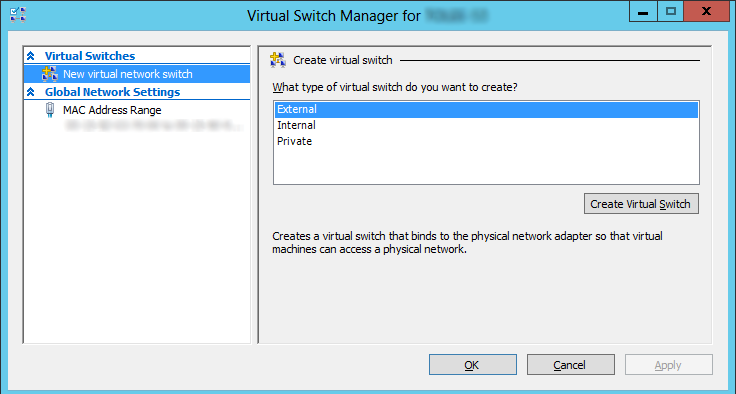Choose Internal switch type
Viewport: 736px width, 394px height.
click(486, 125)
